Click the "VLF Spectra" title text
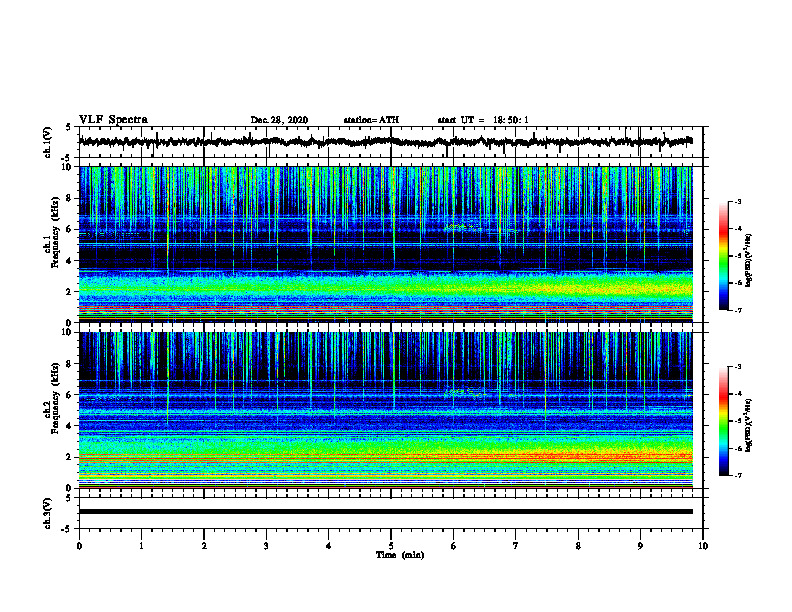792x612 pixels. pyautogui.click(x=113, y=120)
